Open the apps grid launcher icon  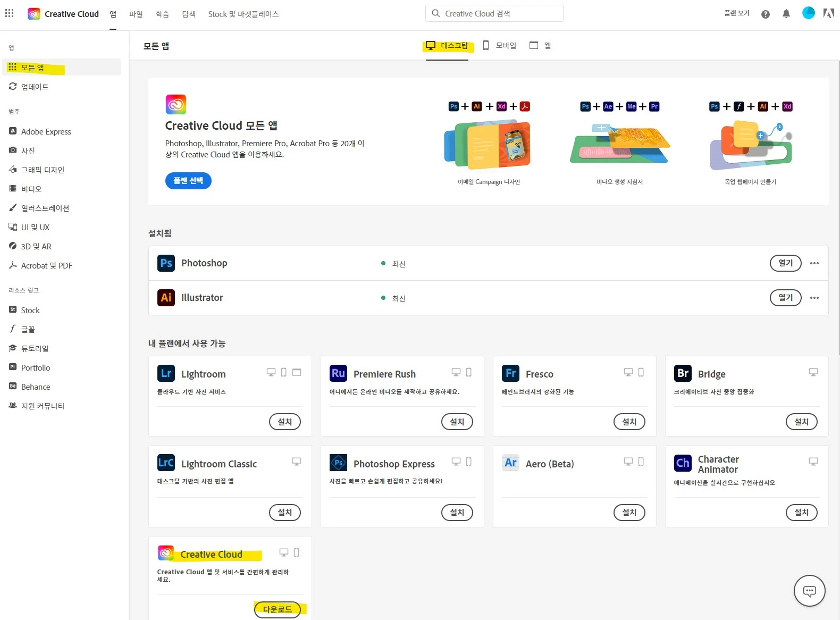(x=10, y=13)
